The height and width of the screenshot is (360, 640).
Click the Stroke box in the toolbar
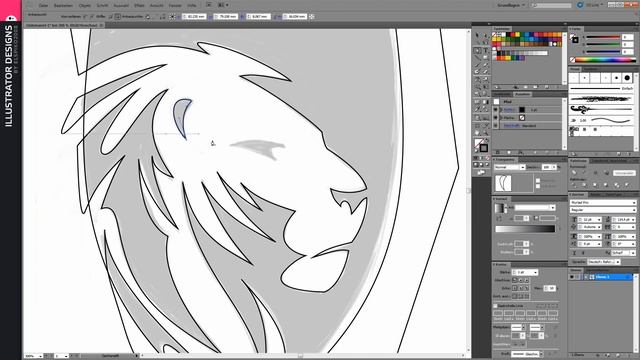(x=484, y=148)
